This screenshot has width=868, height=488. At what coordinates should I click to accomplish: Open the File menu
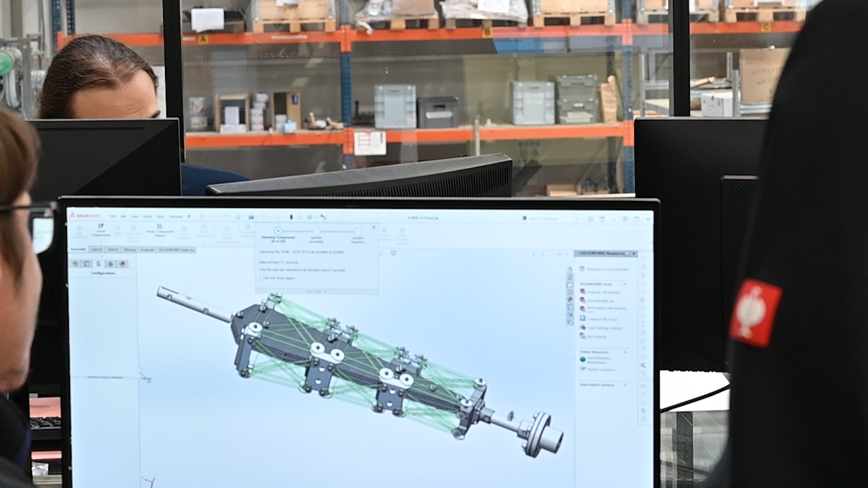click(x=112, y=216)
